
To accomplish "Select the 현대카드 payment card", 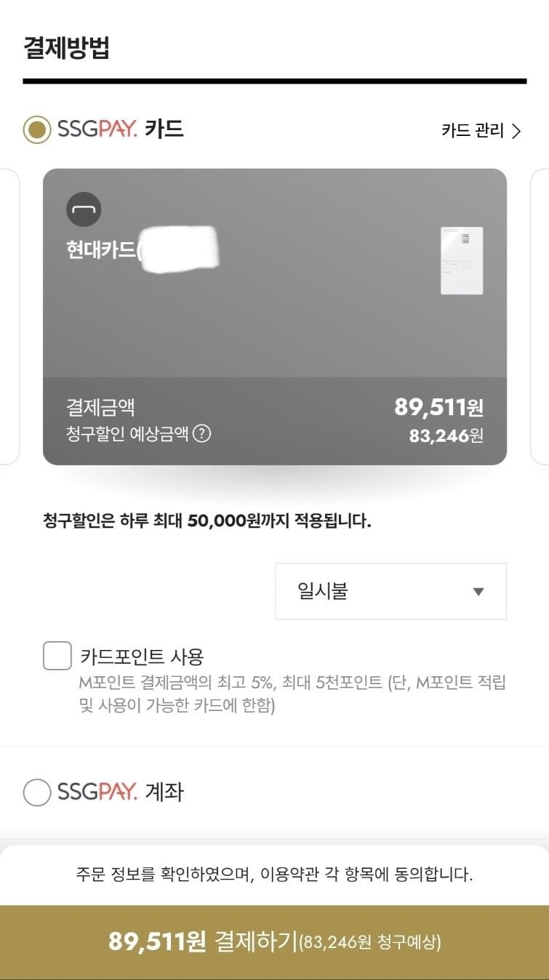I will click(275, 316).
